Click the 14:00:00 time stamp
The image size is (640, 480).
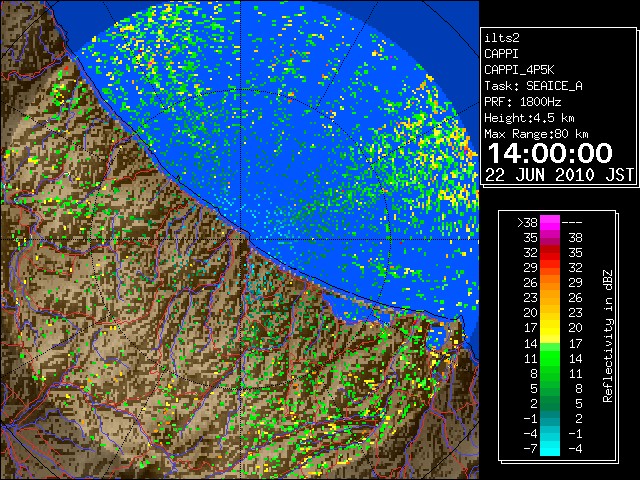(550, 153)
